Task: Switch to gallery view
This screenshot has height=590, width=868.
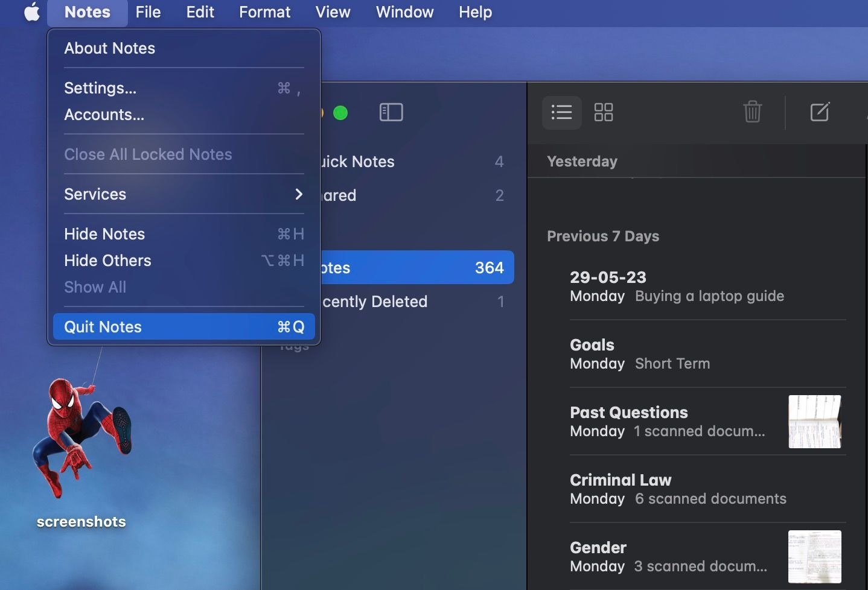Action: point(604,112)
